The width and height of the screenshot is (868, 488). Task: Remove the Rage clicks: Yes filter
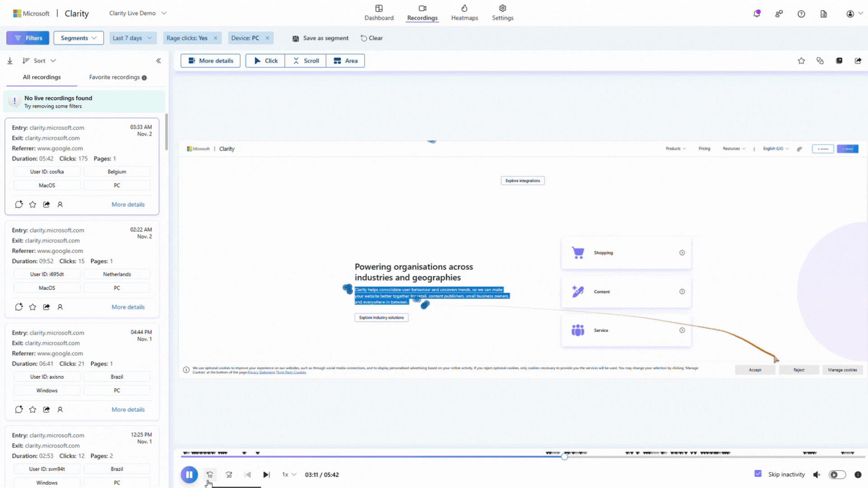216,38
